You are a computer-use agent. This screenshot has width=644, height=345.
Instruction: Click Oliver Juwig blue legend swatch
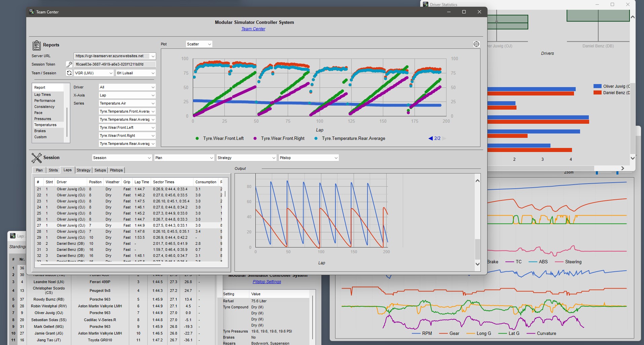598,86
